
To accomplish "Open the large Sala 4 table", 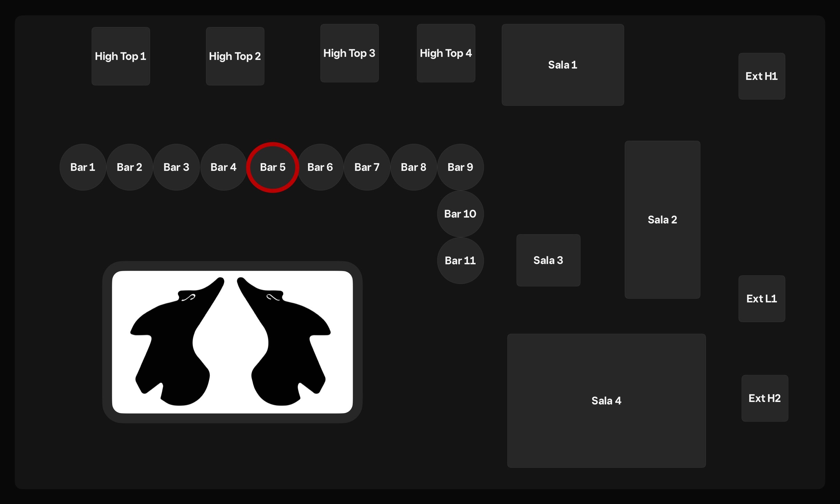I will [606, 401].
